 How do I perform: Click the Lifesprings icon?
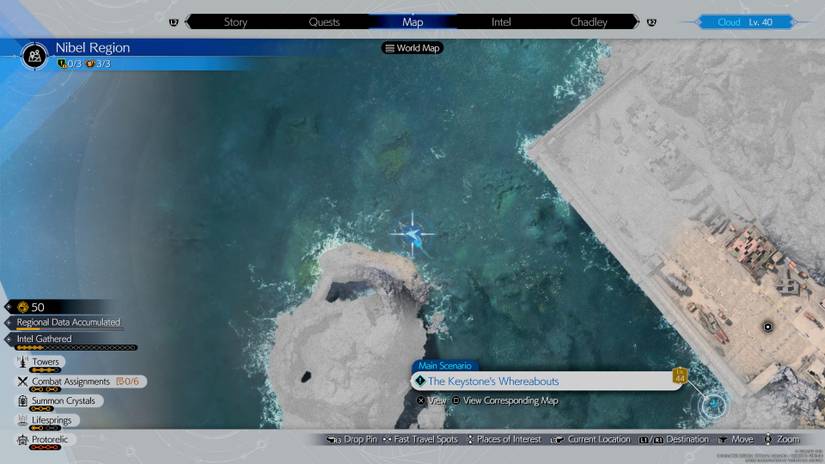click(x=22, y=420)
